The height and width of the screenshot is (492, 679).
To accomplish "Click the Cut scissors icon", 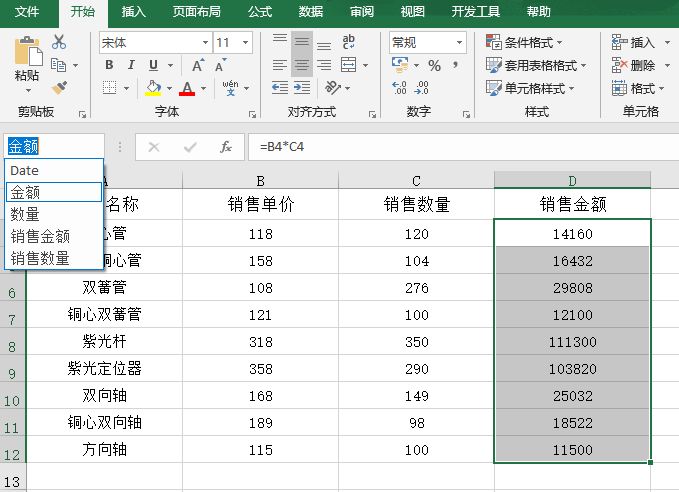I will pos(59,42).
